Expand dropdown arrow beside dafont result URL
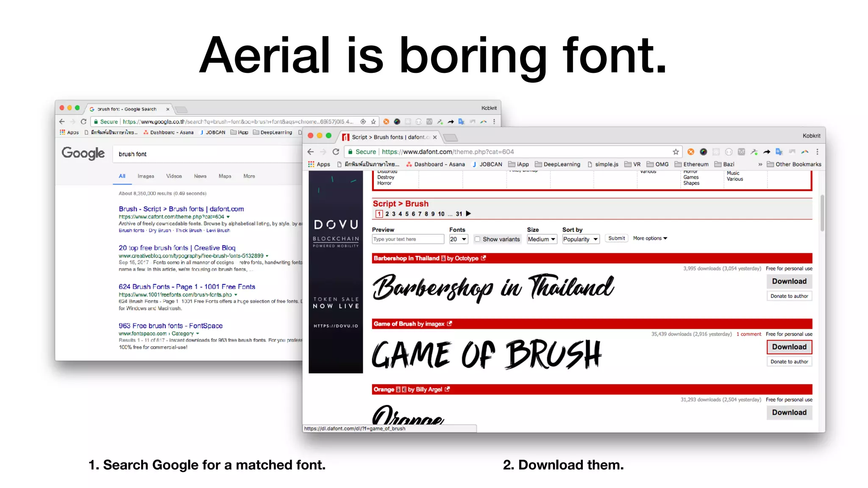 tap(228, 217)
